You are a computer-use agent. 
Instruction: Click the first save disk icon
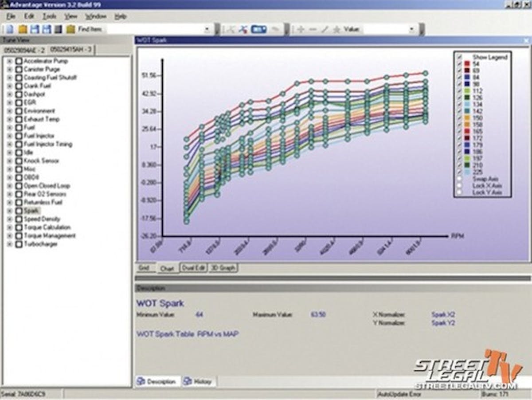click(35, 29)
